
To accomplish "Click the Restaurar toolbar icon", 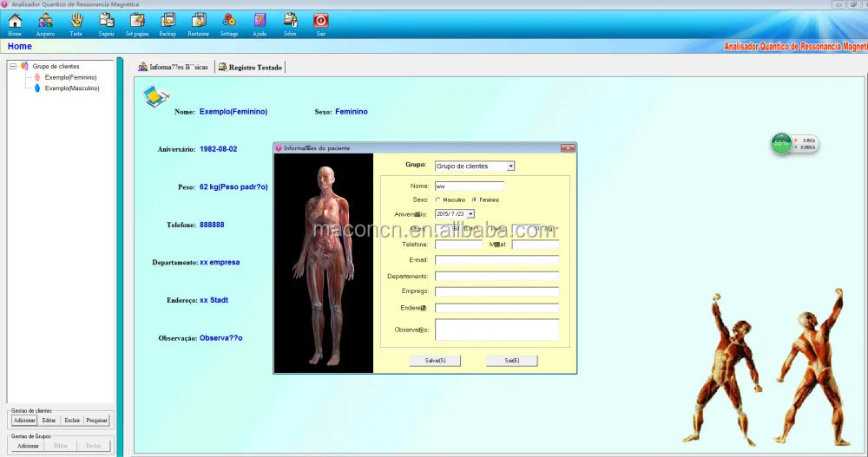I will pos(199,21).
